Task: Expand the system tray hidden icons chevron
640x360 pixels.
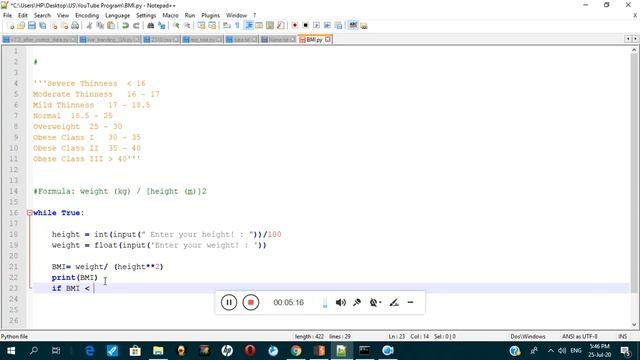Action: point(551,351)
